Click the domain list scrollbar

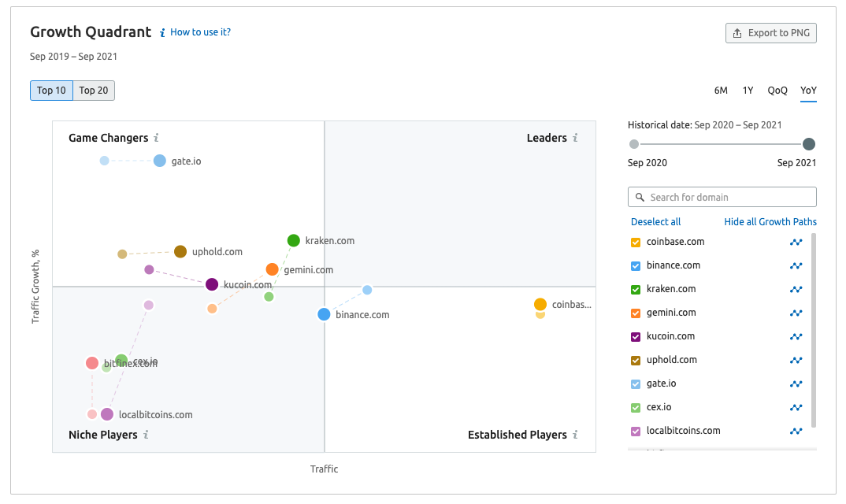814,330
